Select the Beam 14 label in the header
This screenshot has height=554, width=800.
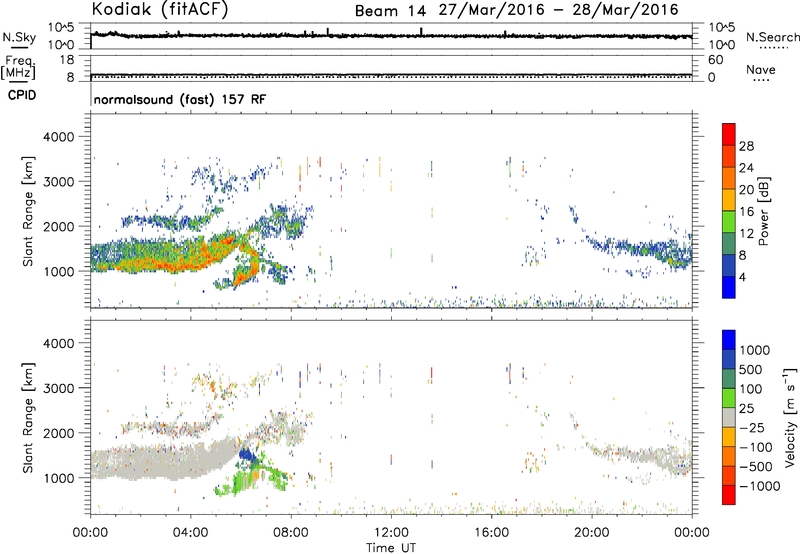[390, 11]
